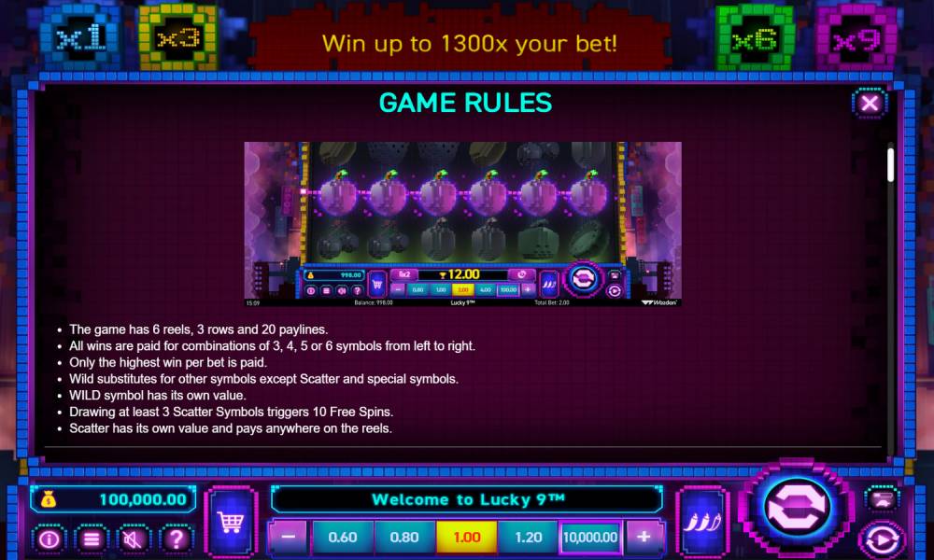
Task: Enable the autoplay circular arrow icon
Action: tap(883, 539)
